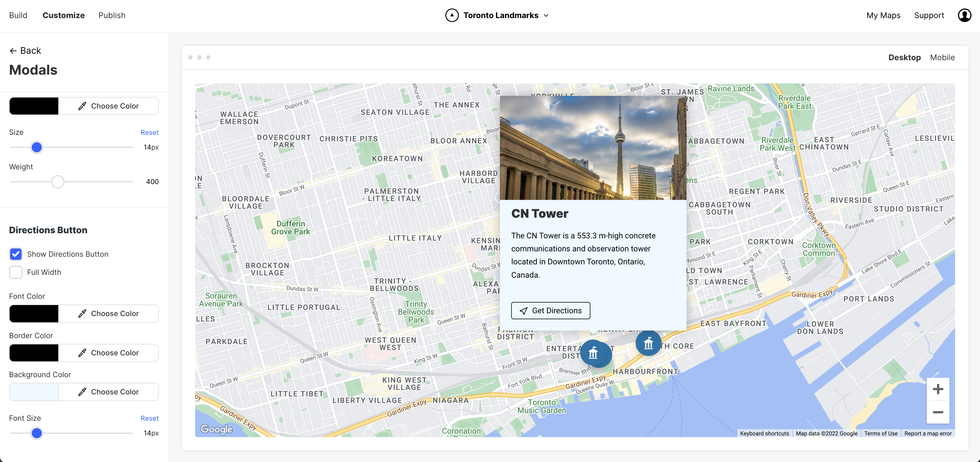Zoom in the map with plus icon
980x462 pixels.
938,389
